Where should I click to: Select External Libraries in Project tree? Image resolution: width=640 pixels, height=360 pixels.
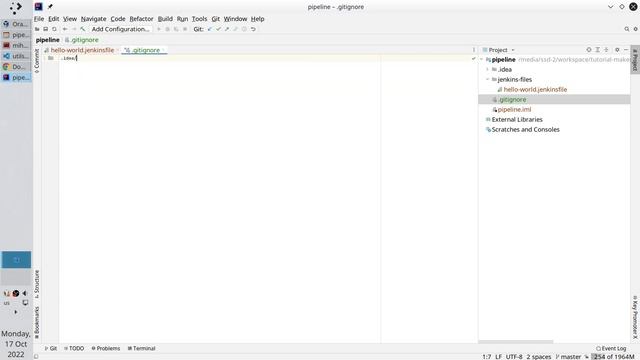[517, 120]
